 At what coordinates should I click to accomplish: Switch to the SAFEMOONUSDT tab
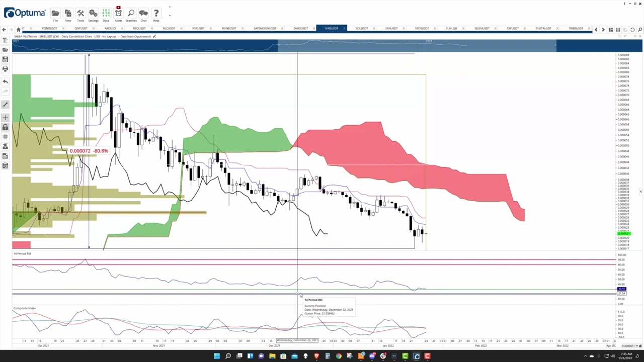265,29
